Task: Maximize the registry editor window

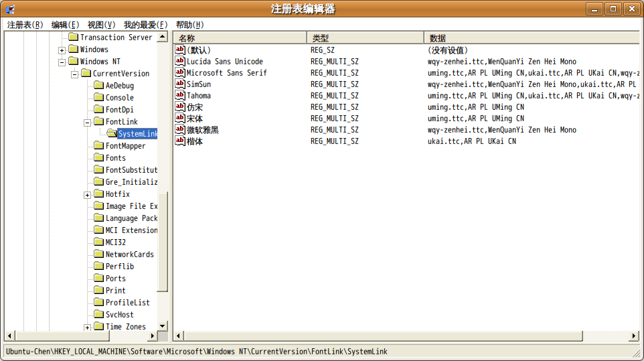Action: point(613,9)
